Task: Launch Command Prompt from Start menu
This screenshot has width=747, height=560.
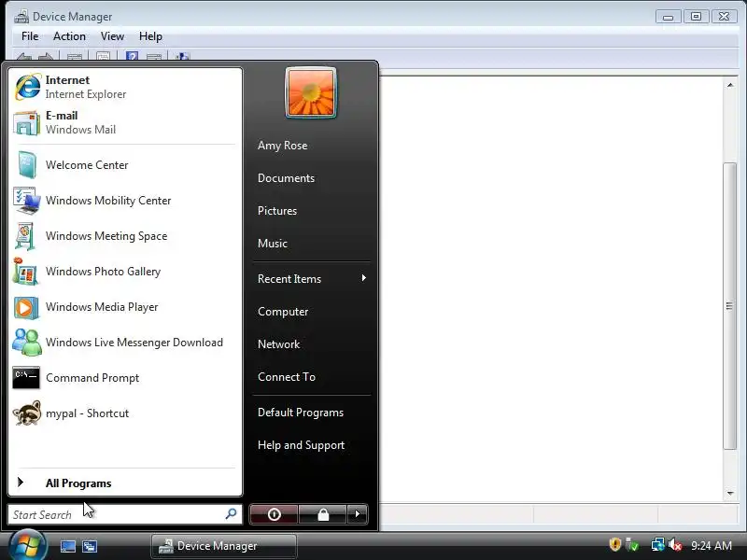Action: [125, 378]
